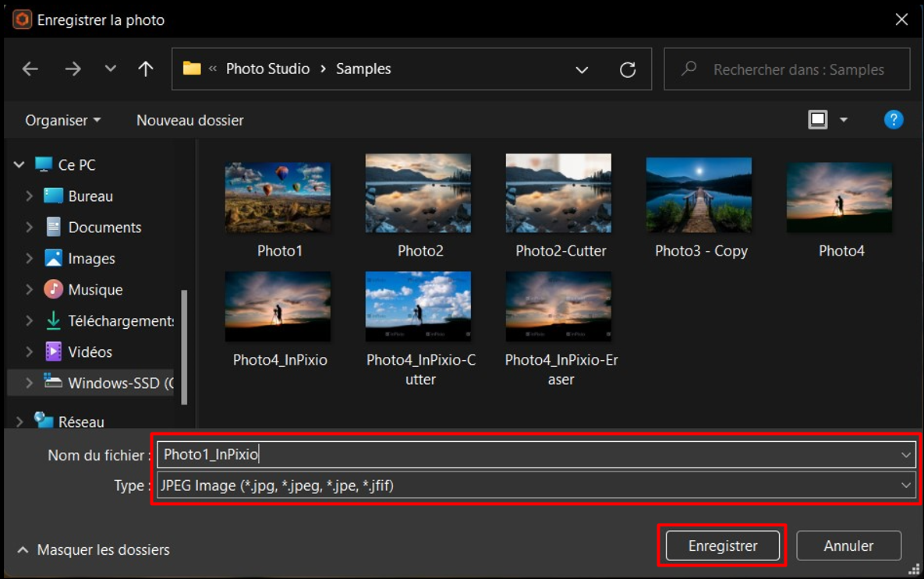Select the Photo4_InPixio-Eraser thumbnail

pyautogui.click(x=558, y=306)
